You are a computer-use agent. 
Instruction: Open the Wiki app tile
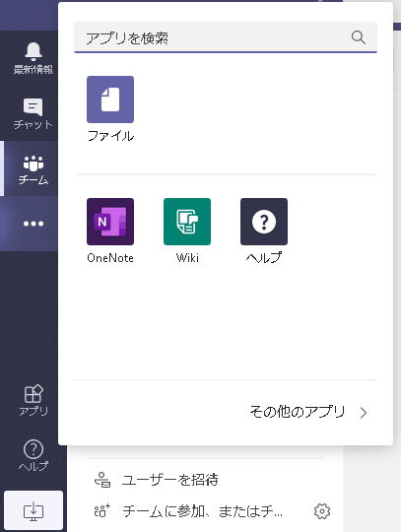[187, 232]
